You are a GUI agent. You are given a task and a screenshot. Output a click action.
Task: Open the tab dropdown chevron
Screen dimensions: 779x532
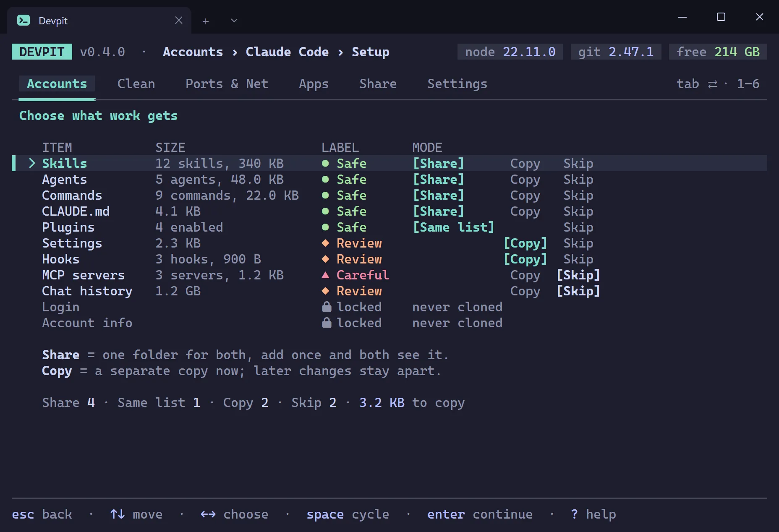234,21
